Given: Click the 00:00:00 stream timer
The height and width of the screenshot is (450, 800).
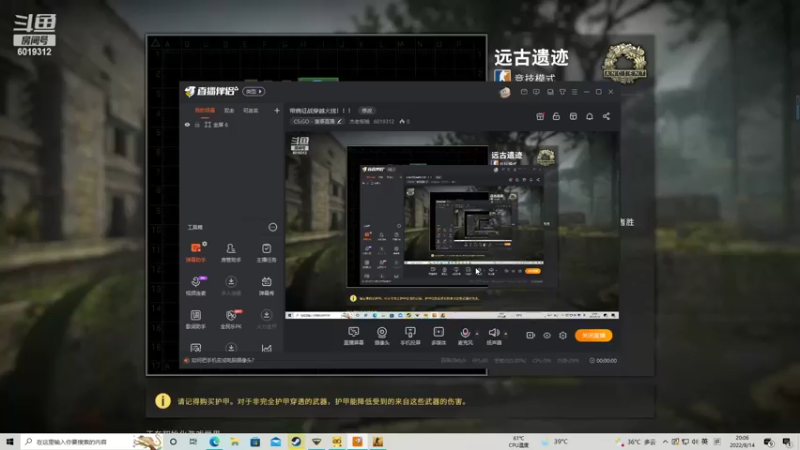Looking at the screenshot, I should tap(603, 361).
